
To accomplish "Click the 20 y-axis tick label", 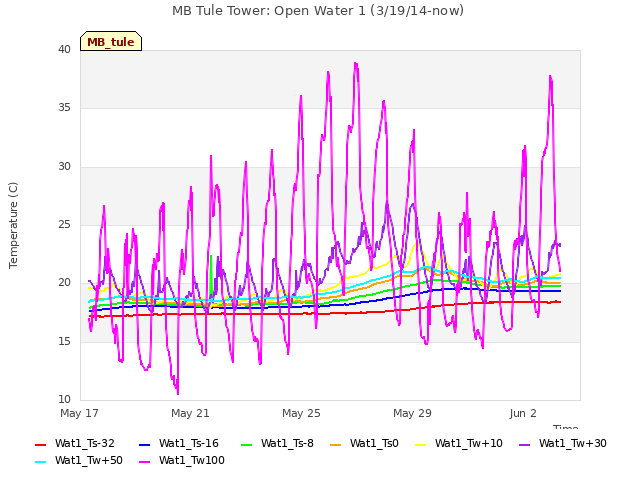I will click(x=64, y=282).
